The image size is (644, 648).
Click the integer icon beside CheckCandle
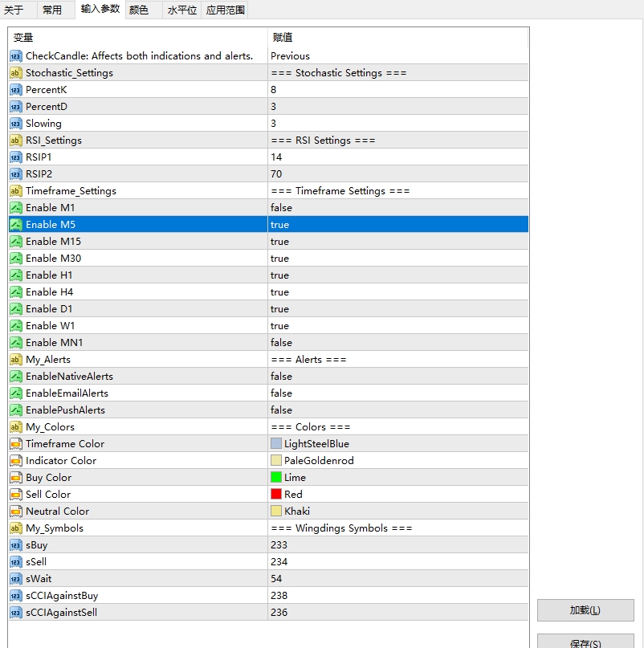click(x=16, y=56)
